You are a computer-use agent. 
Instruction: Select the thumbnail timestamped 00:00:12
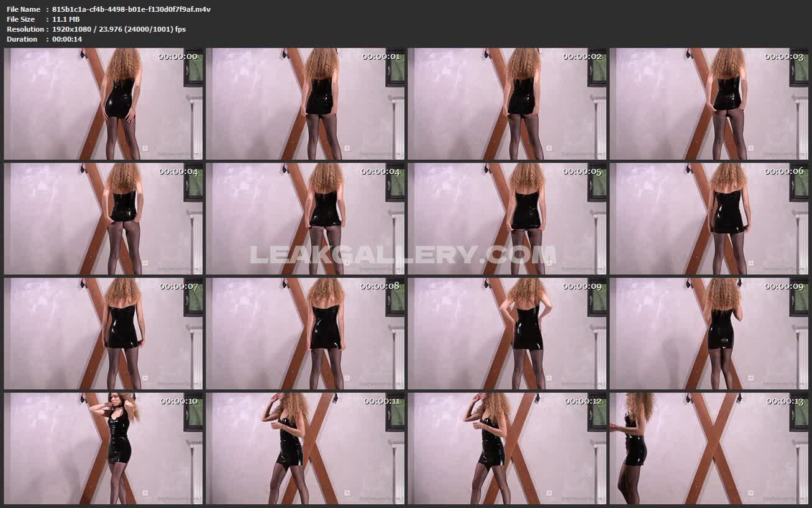click(x=507, y=448)
